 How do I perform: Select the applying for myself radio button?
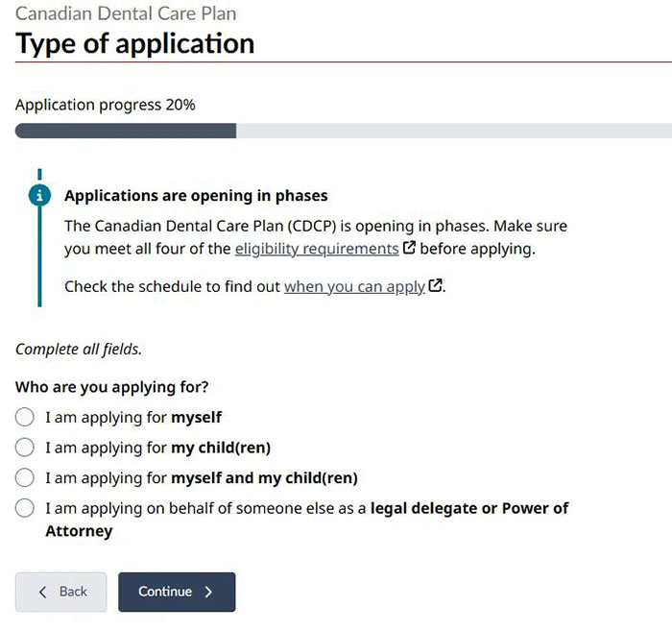[x=25, y=418]
